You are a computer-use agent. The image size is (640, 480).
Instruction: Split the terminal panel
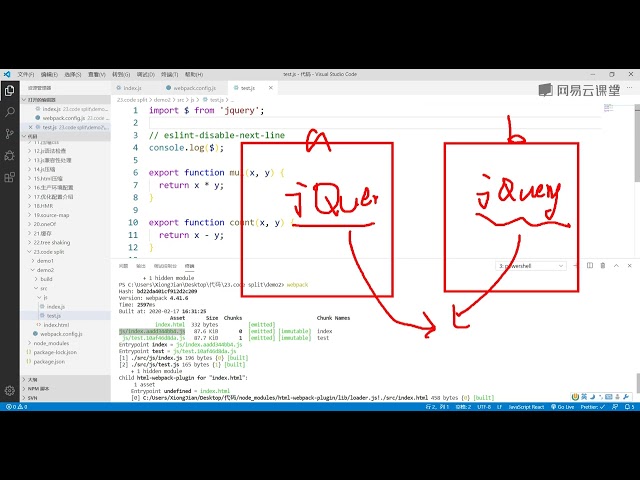[x=590, y=266]
